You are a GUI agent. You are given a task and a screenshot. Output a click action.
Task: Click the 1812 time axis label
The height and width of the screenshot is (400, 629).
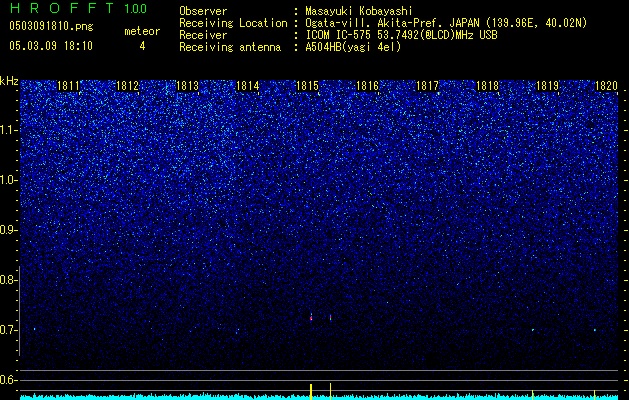click(128, 86)
